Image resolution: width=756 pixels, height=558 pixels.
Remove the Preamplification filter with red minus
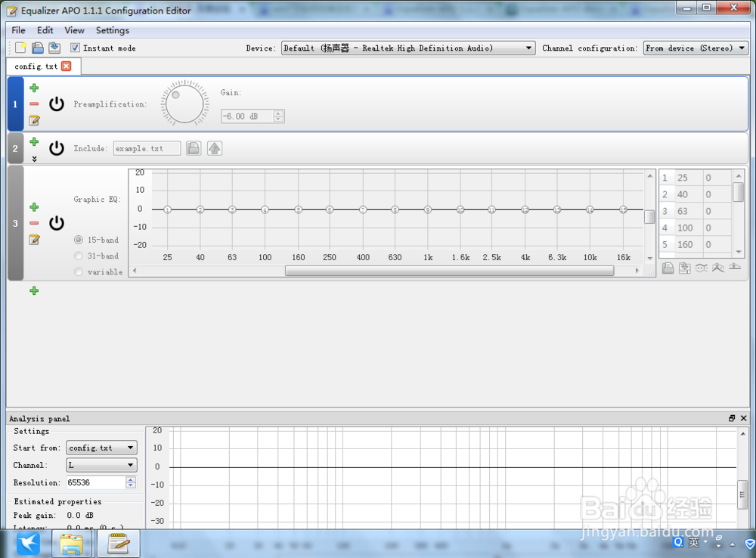(34, 104)
